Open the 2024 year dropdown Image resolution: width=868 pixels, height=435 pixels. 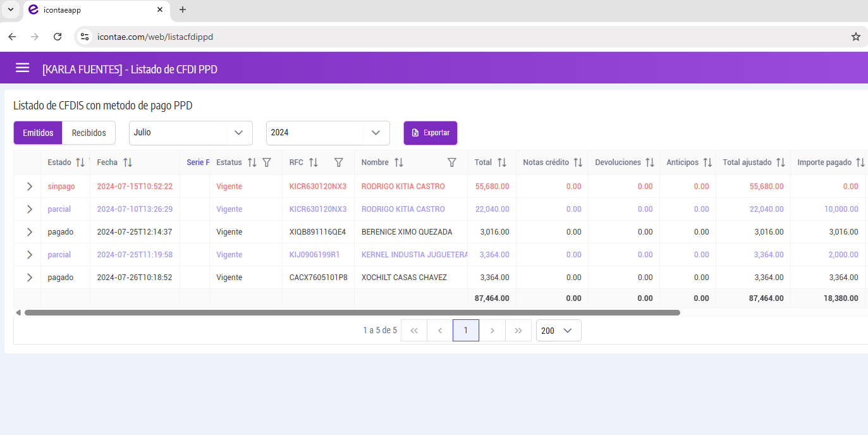pyautogui.click(x=327, y=133)
